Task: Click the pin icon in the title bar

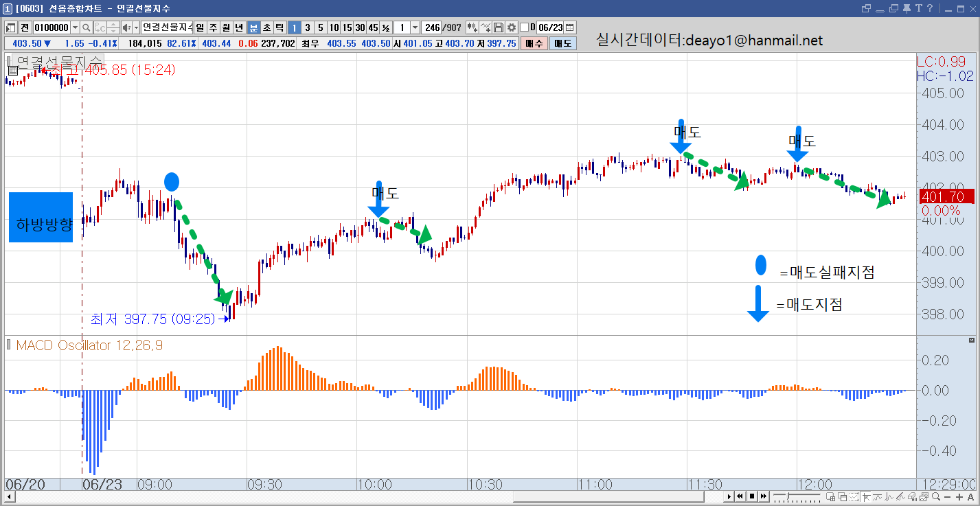Action: click(x=907, y=8)
